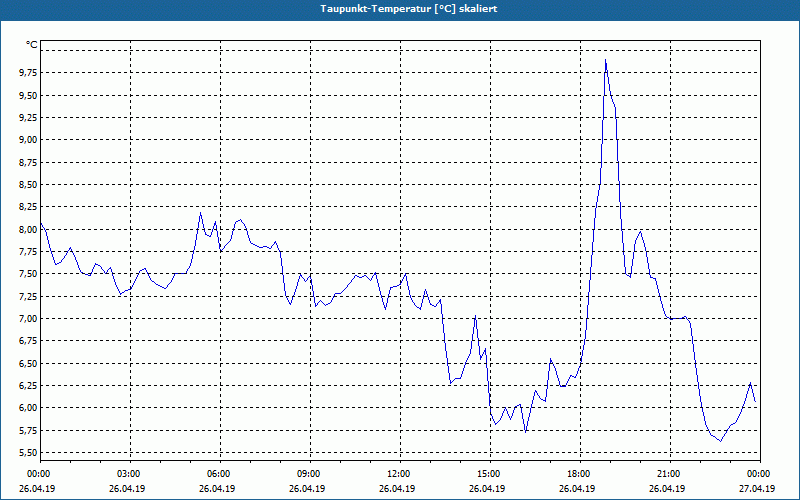The image size is (800, 500).
Task: Click the 03:00 time label
Action: (x=128, y=474)
